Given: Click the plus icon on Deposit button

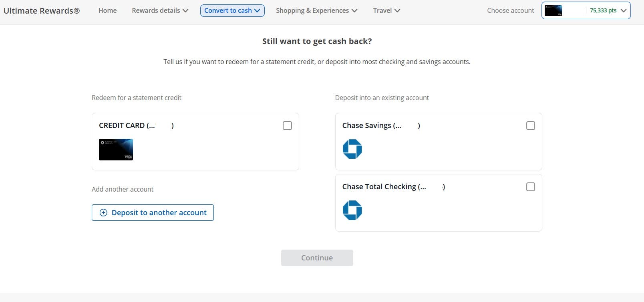Looking at the screenshot, I should (103, 213).
